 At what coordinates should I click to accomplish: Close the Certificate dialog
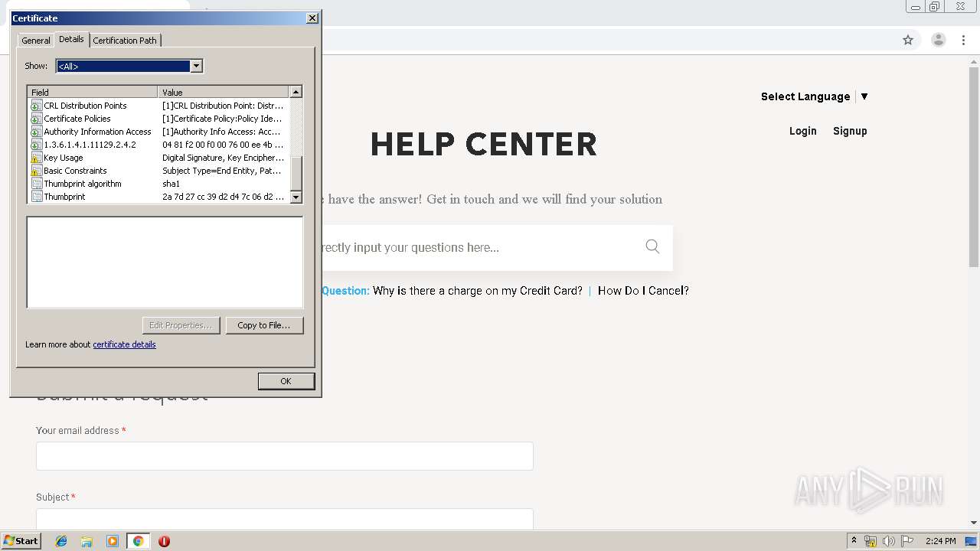[312, 18]
